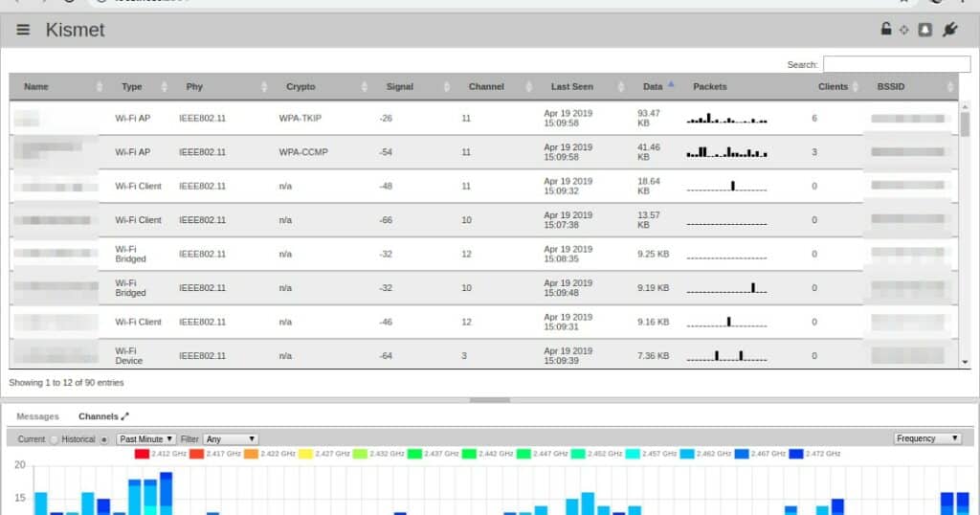
Task: Click the Packets column header
Action: pos(710,87)
